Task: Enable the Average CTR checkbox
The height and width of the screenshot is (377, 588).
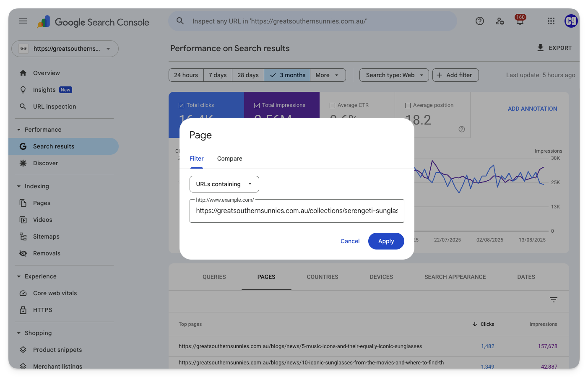Action: [333, 105]
